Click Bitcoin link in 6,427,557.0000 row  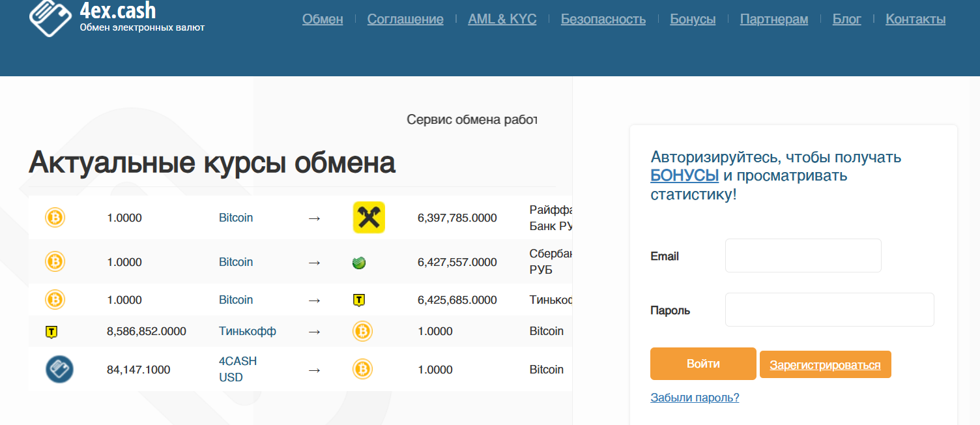[236, 262]
